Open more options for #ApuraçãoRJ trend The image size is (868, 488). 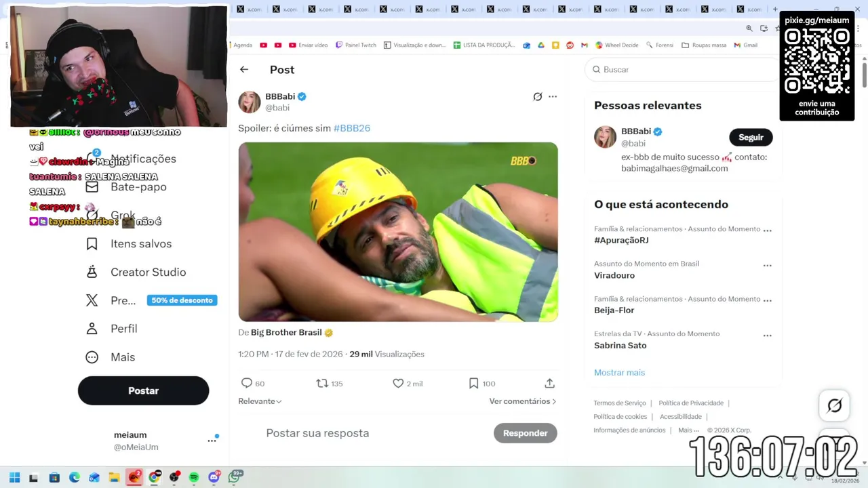point(767,230)
